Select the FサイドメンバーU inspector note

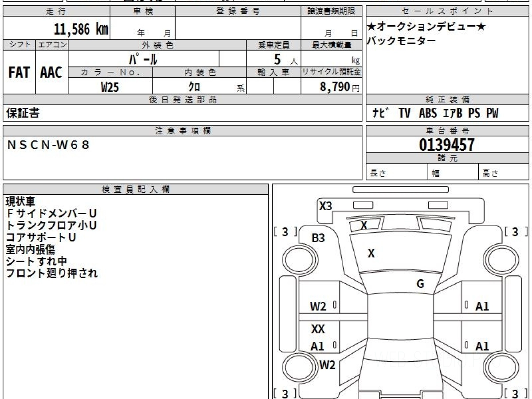51,214
